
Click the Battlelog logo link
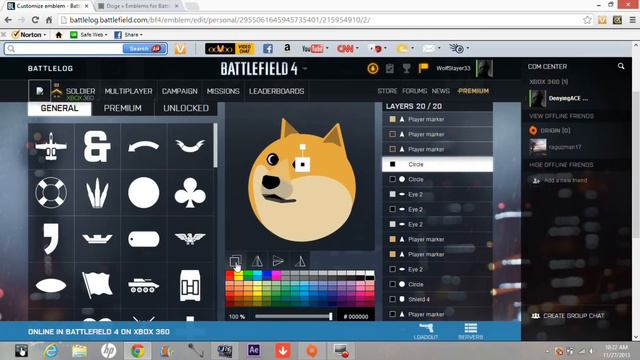(50, 68)
